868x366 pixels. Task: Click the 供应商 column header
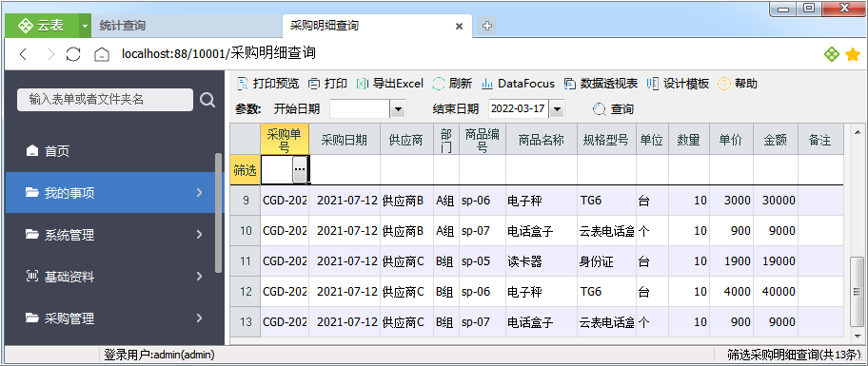pos(406,140)
